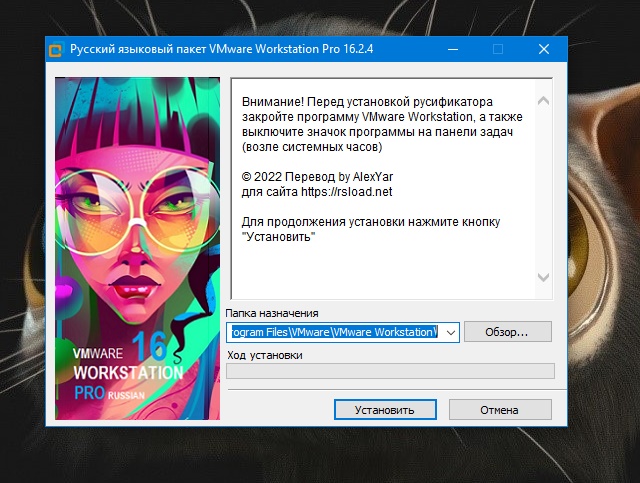Click the VMware icon in title bar
Viewport: 640px width, 483px height.
[56, 50]
